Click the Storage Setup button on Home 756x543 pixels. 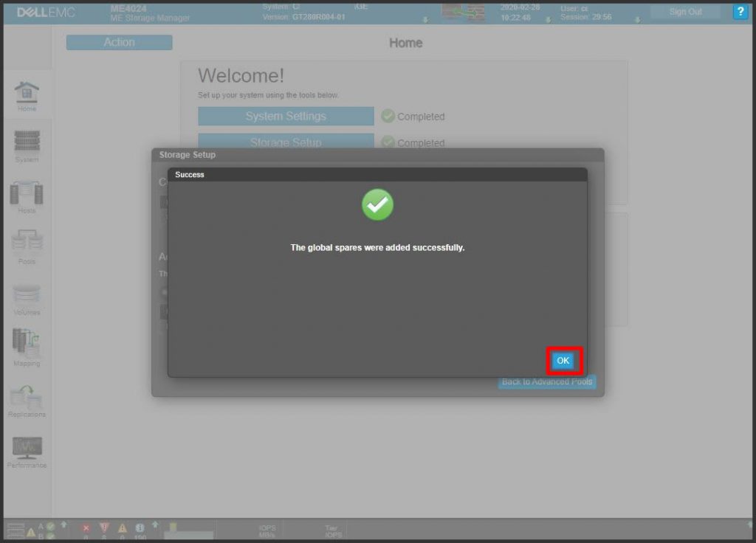[x=286, y=141]
